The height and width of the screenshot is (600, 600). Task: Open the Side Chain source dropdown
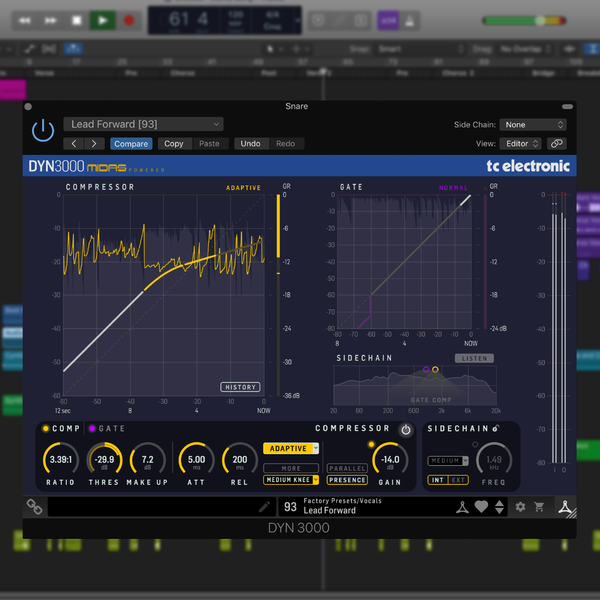click(533, 125)
